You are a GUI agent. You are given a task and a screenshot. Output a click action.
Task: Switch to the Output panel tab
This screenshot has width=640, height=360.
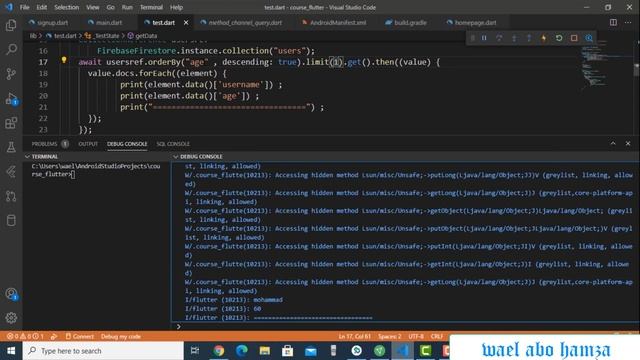pyautogui.click(x=88, y=144)
